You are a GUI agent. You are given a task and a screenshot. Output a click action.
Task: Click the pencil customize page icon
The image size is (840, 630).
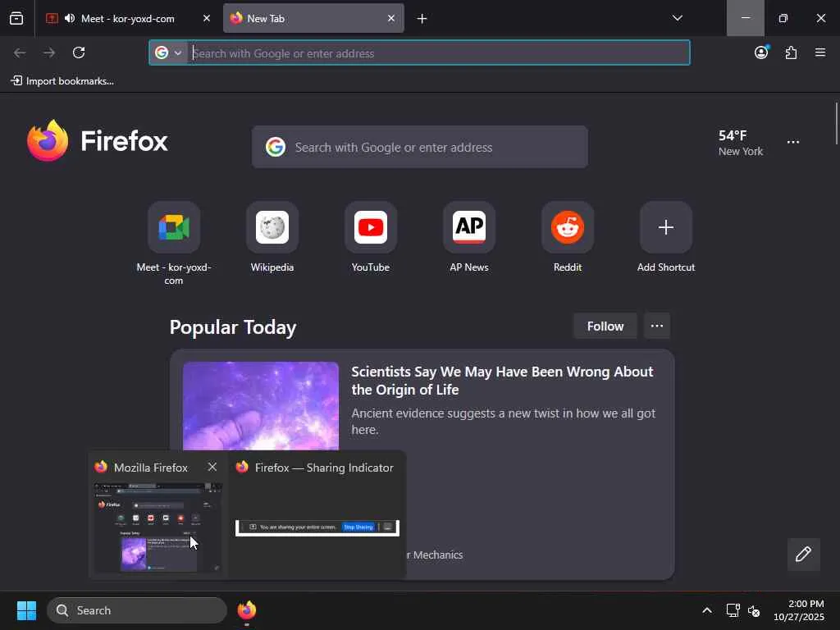pyautogui.click(x=804, y=554)
